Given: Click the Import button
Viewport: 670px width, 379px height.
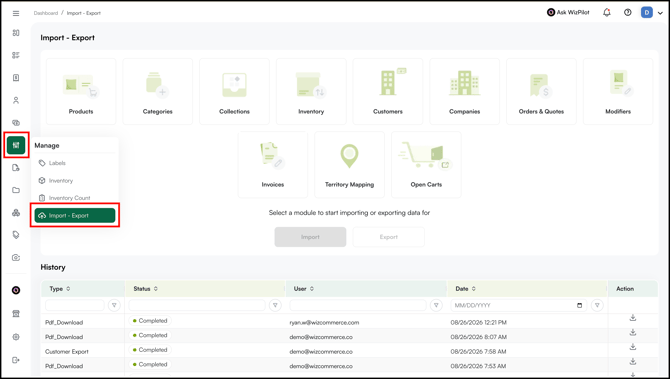Looking at the screenshot, I should click(x=310, y=237).
